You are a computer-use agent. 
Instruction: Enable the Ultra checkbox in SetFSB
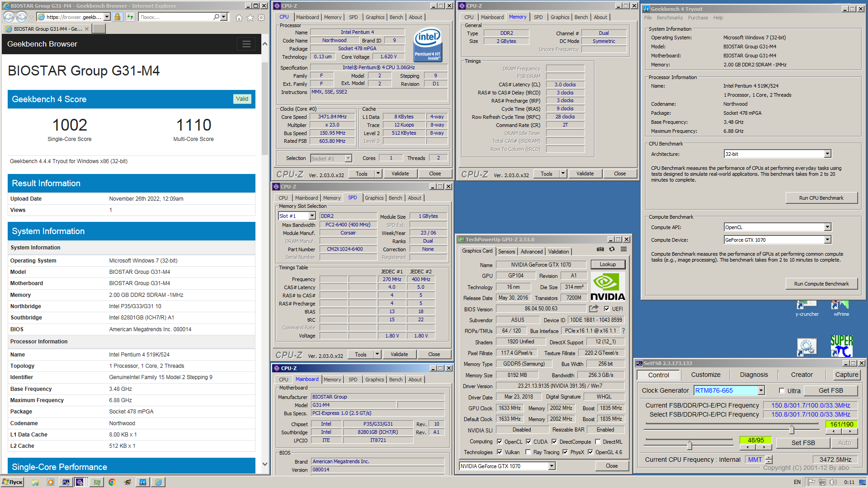tap(782, 391)
